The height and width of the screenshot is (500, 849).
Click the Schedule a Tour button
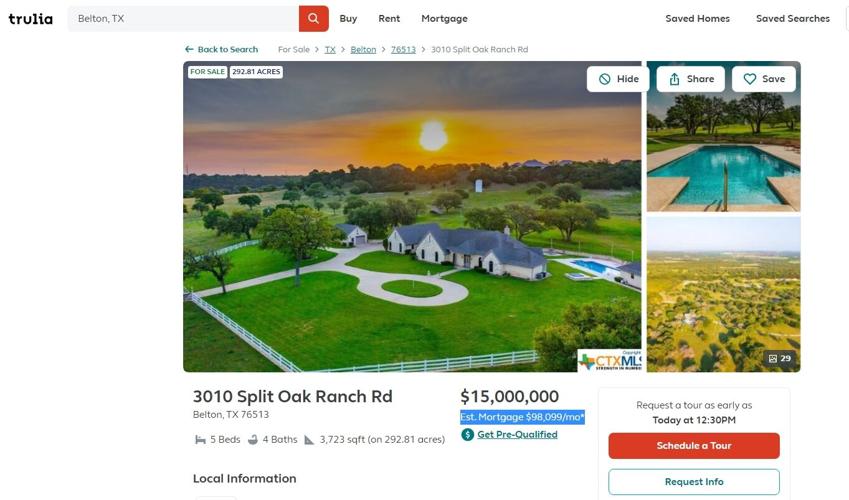(694, 445)
